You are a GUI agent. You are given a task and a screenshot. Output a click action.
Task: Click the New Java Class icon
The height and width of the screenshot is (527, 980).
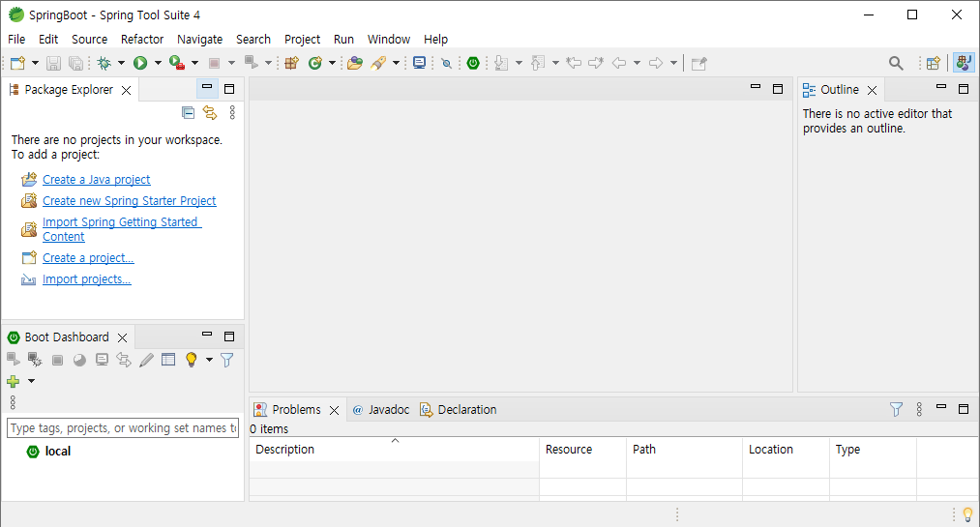coord(315,63)
